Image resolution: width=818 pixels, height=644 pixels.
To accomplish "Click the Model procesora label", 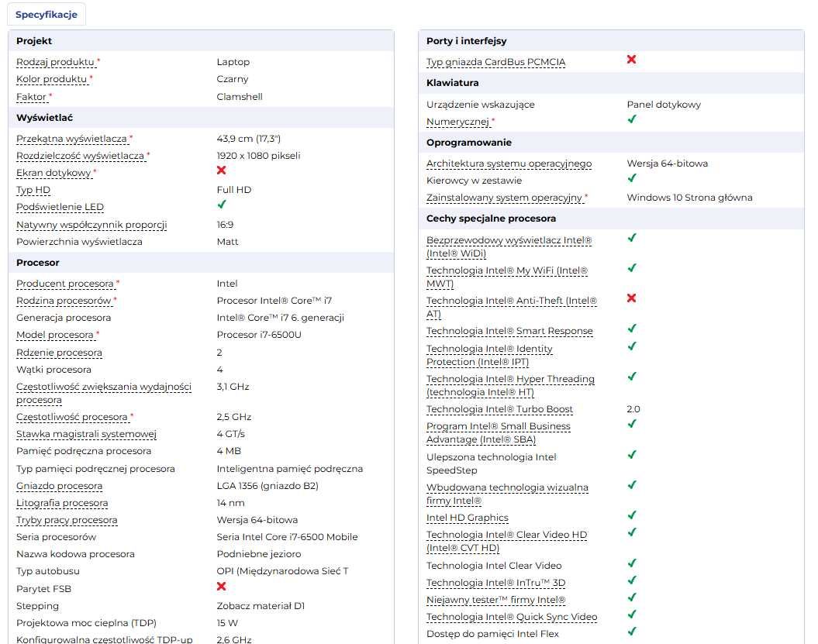I will click(55, 335).
